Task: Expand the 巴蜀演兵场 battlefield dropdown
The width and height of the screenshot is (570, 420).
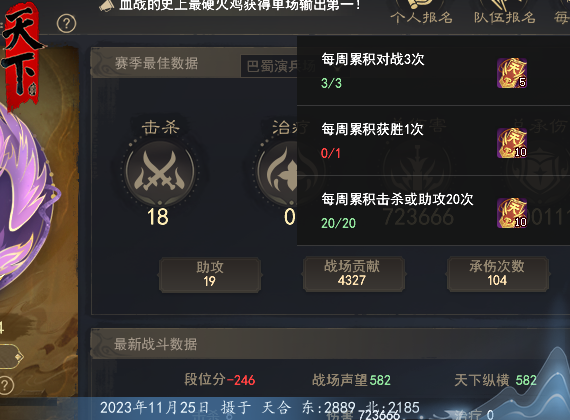Action: (269, 67)
